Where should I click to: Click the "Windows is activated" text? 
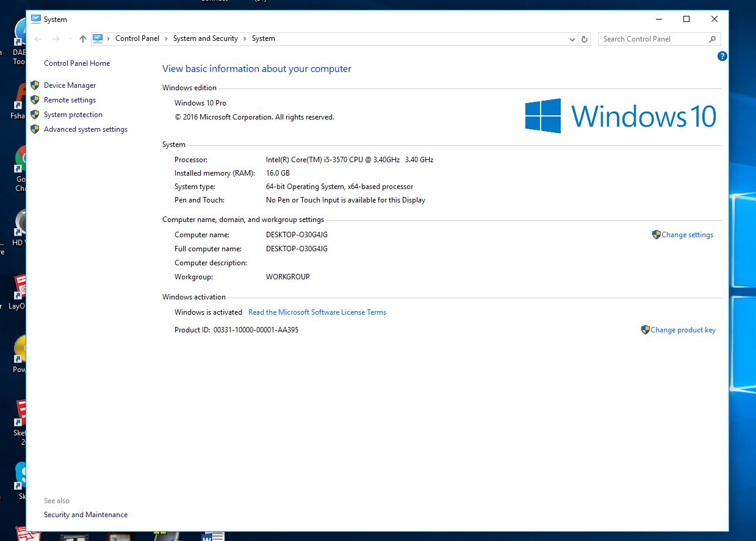[x=208, y=312]
